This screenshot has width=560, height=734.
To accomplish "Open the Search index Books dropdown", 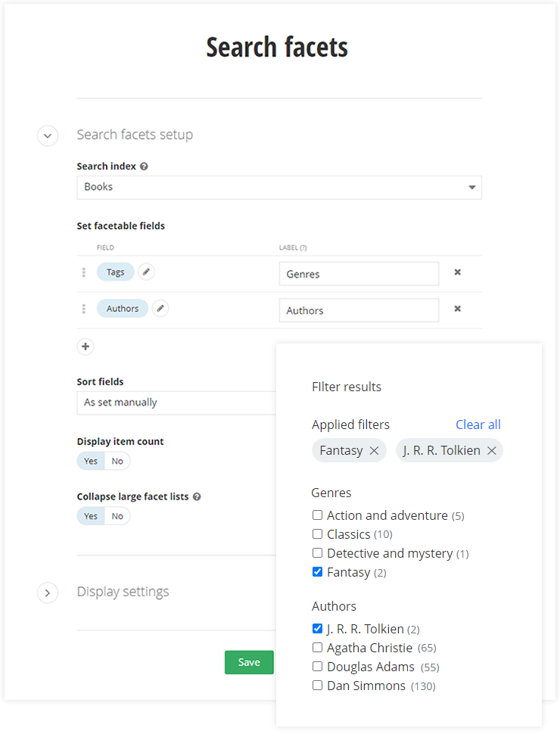I will tap(278, 187).
